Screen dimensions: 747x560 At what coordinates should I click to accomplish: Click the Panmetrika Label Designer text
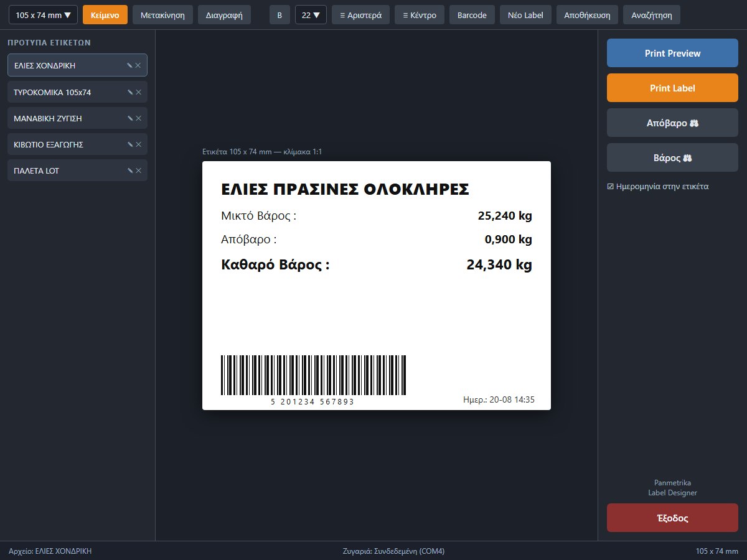point(672,488)
